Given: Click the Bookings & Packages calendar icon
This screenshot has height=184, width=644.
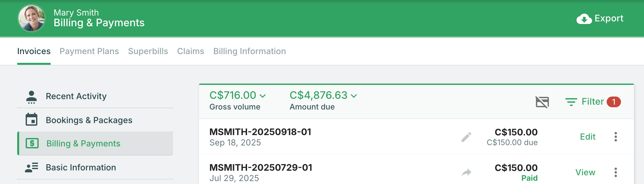Looking at the screenshot, I should click(x=31, y=120).
